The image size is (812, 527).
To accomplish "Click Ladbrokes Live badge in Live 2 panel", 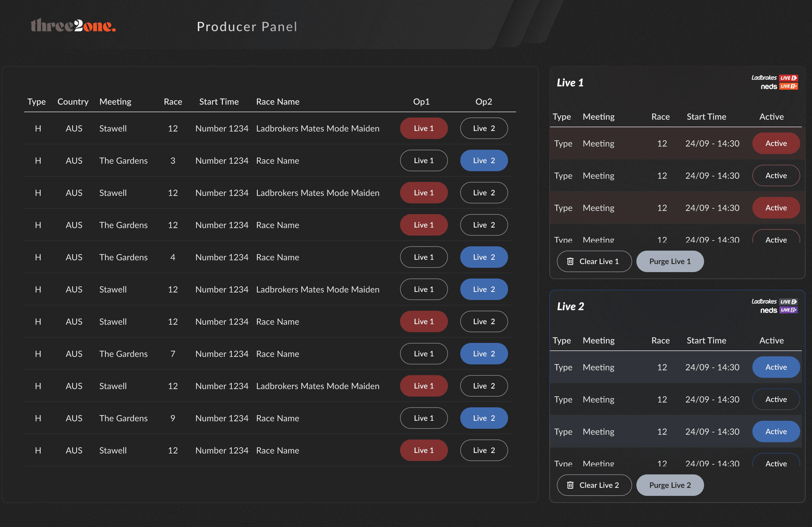I will pyautogui.click(x=788, y=302).
